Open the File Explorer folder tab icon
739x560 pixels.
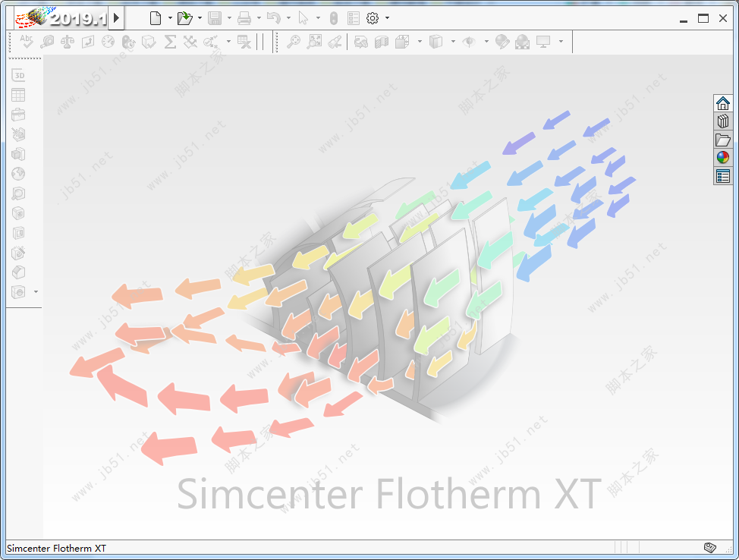click(x=723, y=140)
